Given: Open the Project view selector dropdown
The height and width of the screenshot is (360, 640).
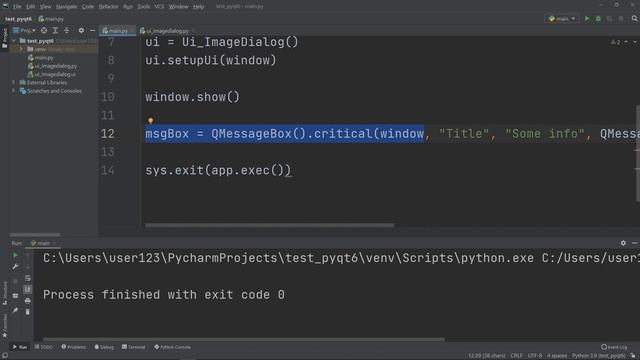Looking at the screenshot, I should tap(24, 31).
